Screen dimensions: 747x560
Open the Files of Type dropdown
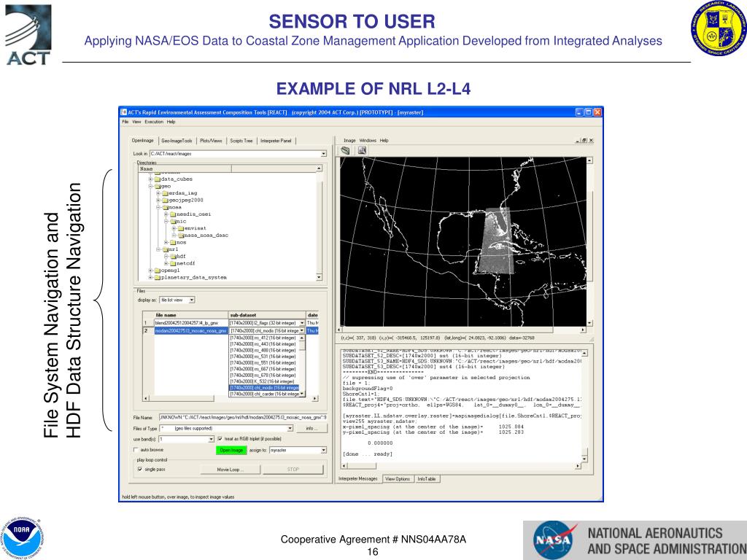[x=290, y=429]
